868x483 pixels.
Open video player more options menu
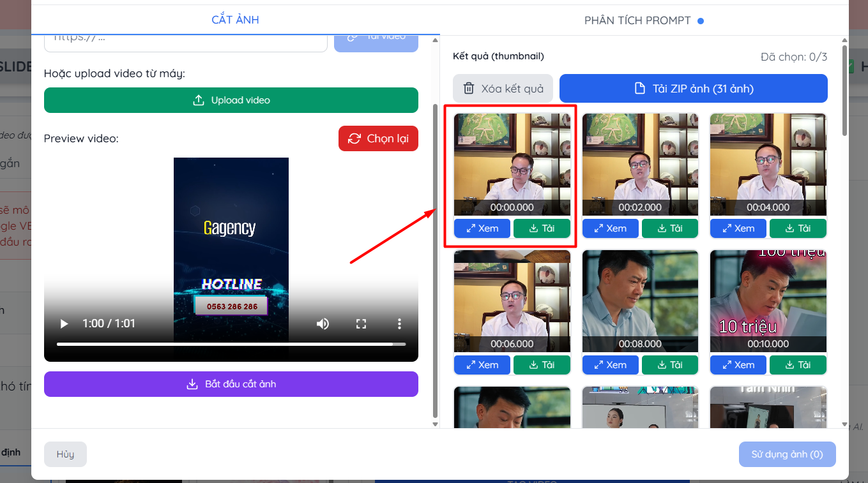pyautogui.click(x=399, y=324)
